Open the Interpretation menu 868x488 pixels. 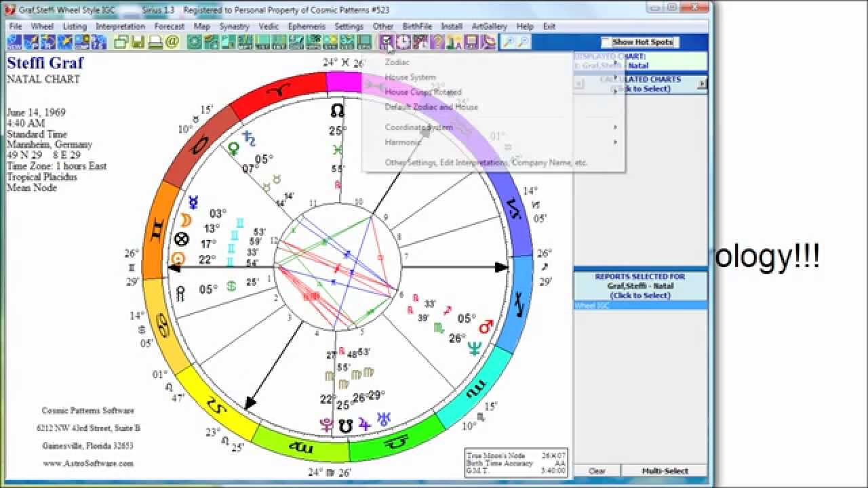point(120,26)
